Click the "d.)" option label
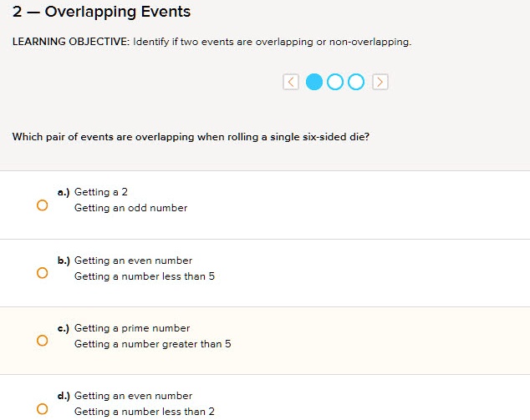Screen dimensions: 530x420 tap(64, 396)
